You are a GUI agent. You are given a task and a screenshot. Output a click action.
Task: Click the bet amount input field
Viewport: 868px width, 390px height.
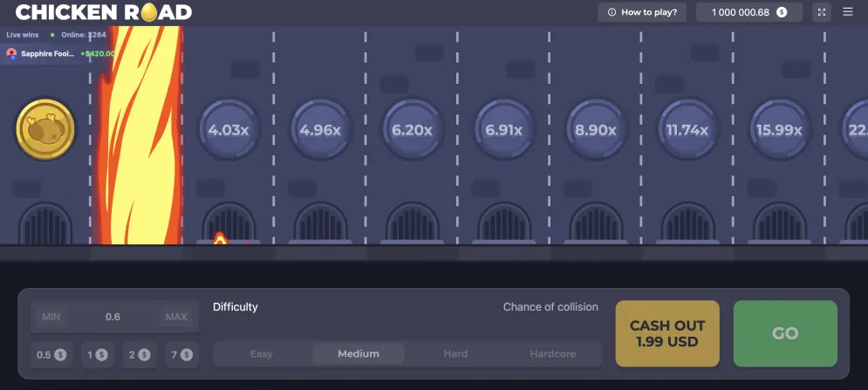click(x=113, y=317)
